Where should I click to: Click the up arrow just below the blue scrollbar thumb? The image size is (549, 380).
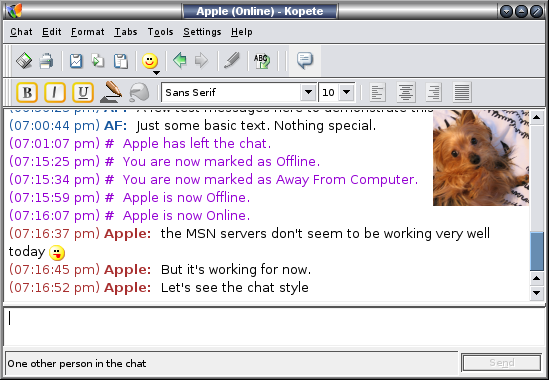(x=536, y=278)
